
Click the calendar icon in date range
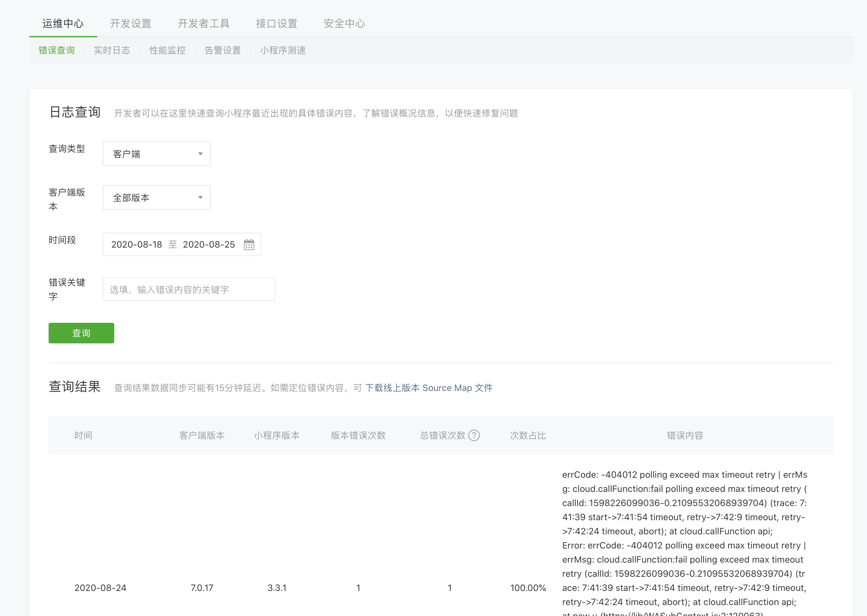[249, 245]
